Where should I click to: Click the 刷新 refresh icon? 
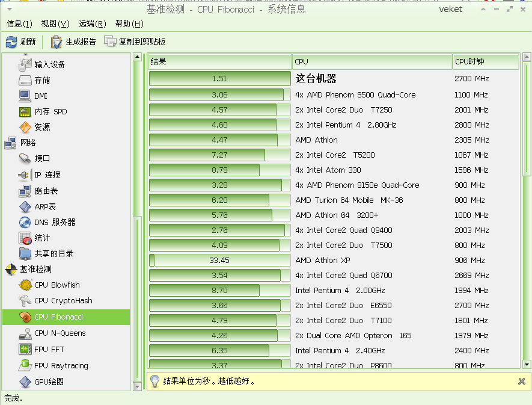click(x=11, y=42)
